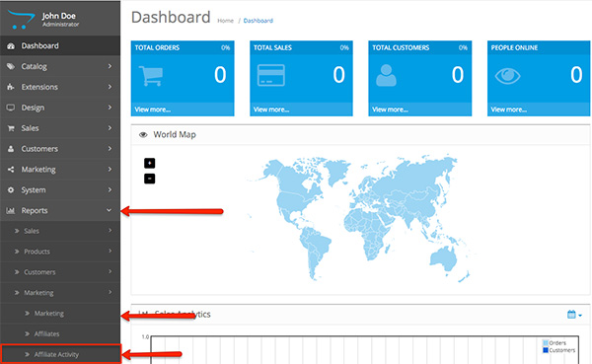
Task: Expand the top-level Sales menu chevron
Action: (x=110, y=128)
